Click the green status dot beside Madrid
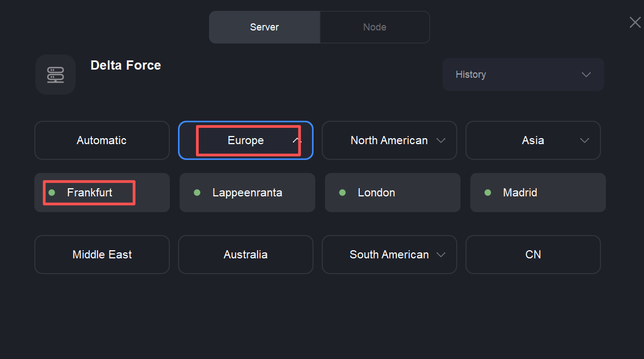 (488, 193)
